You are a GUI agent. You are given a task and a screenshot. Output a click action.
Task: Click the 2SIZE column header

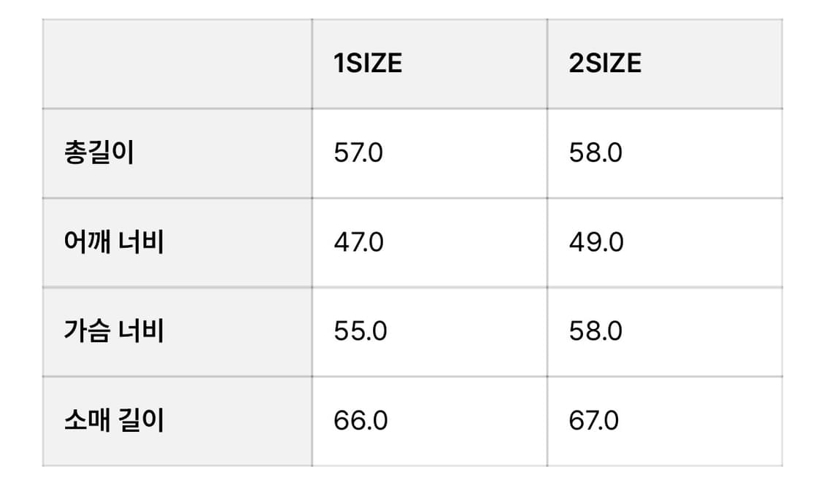click(x=605, y=64)
